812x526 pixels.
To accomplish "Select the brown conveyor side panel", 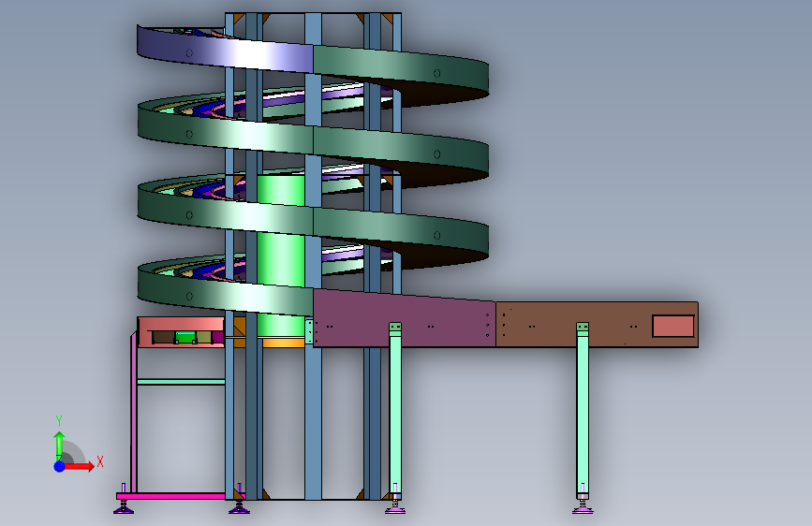I will coord(597,325).
